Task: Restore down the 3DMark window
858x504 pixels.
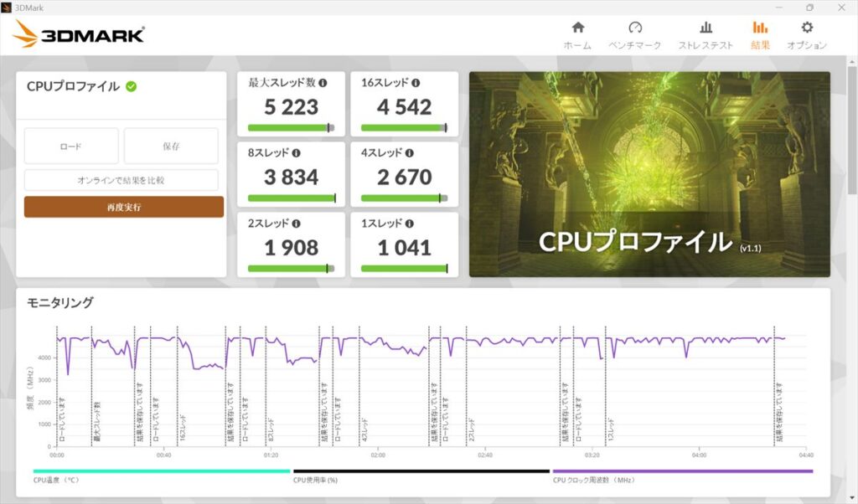Action: pos(810,7)
